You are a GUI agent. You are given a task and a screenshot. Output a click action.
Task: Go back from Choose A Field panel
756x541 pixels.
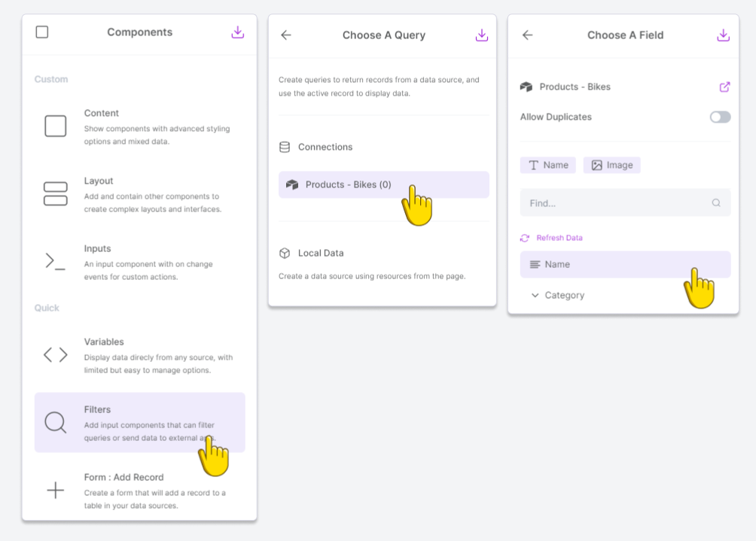coord(527,35)
